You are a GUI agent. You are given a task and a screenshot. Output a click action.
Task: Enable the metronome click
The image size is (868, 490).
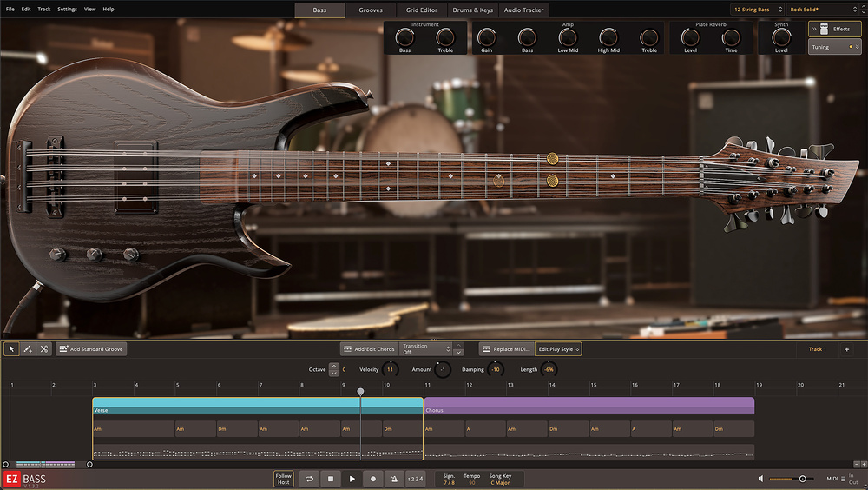pyautogui.click(x=393, y=479)
